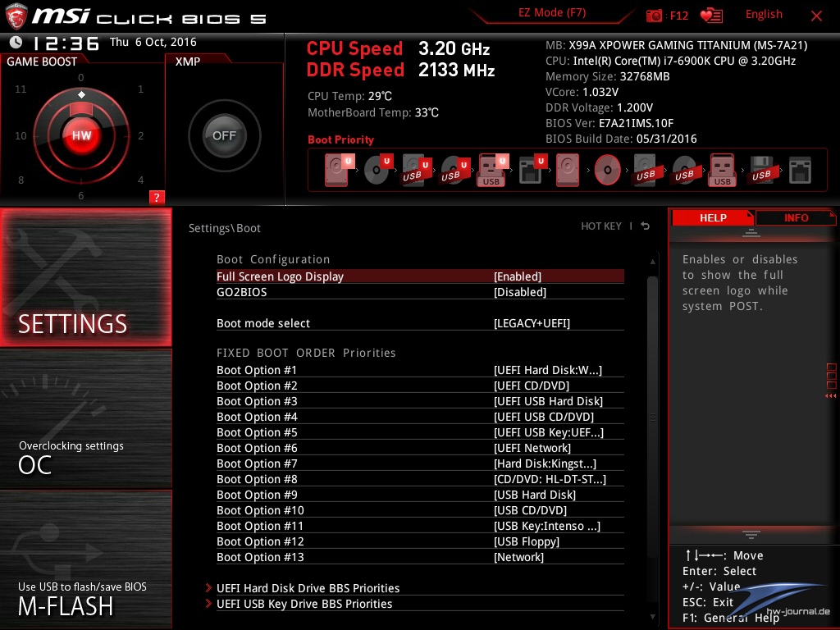Viewport: 840px width, 630px height.
Task: Click the legacy USB key boot icon
Action: pos(723,170)
